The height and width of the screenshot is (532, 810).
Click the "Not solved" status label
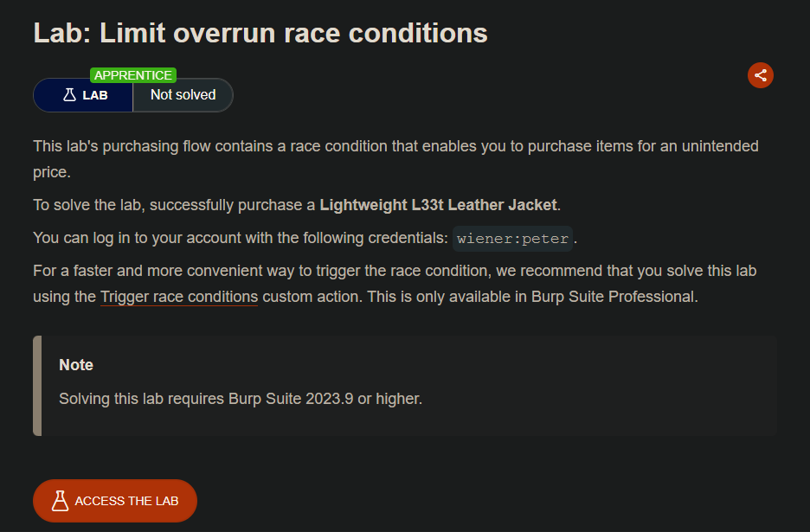point(183,95)
